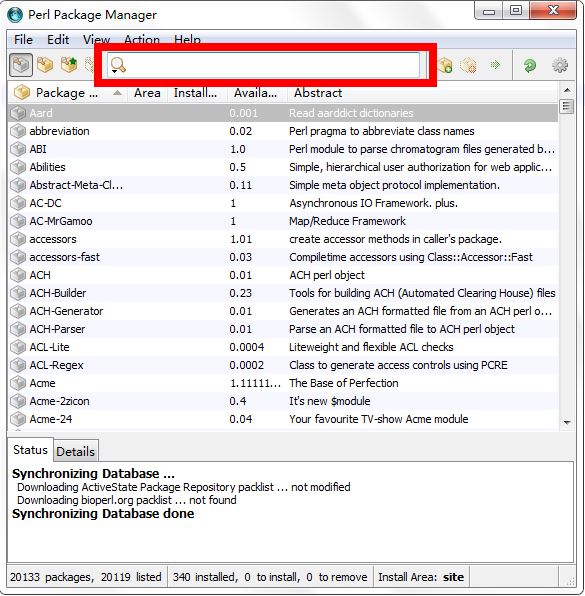Click '340 installed' status bar section
This screenshot has height=596, width=585.
pyautogui.click(x=270, y=577)
